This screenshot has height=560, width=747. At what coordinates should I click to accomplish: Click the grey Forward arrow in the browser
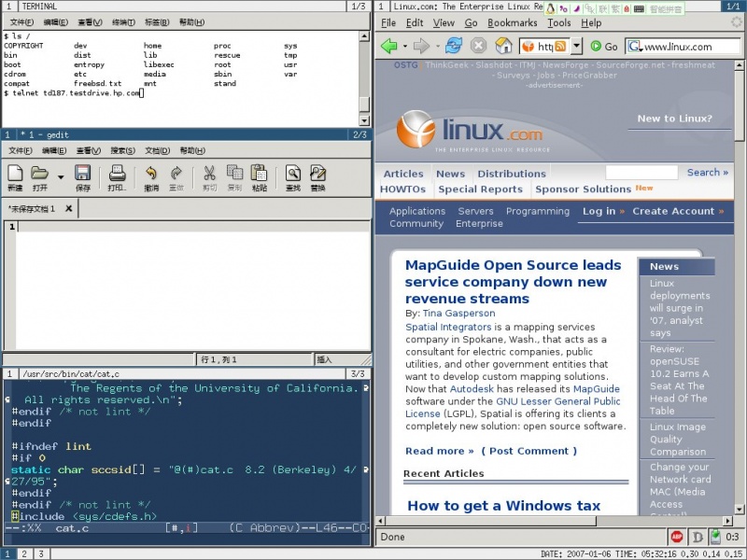[x=421, y=46]
